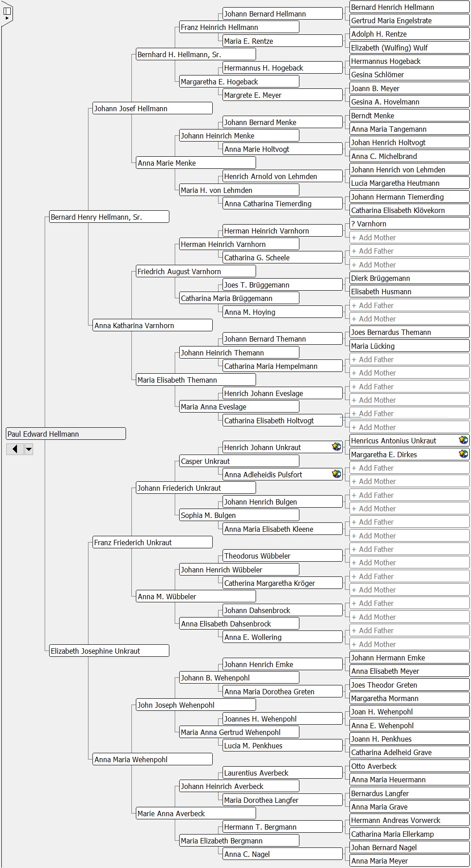
Task: Select Anna Maria Wehenpohl
Action: (x=152, y=759)
